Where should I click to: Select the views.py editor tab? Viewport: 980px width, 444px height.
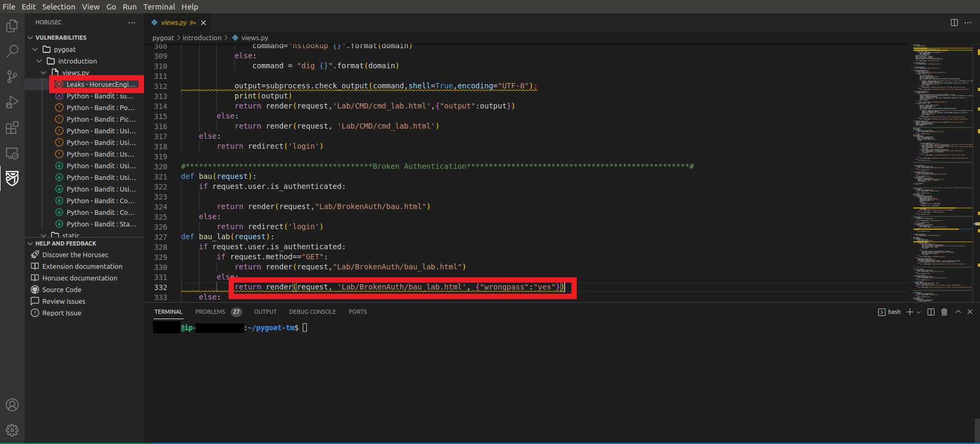(178, 23)
